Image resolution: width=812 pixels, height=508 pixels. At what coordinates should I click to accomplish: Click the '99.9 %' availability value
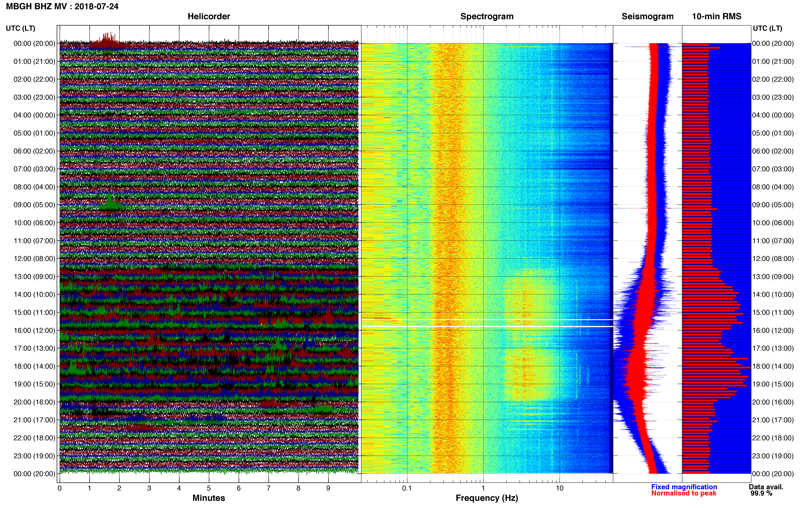[x=761, y=493]
